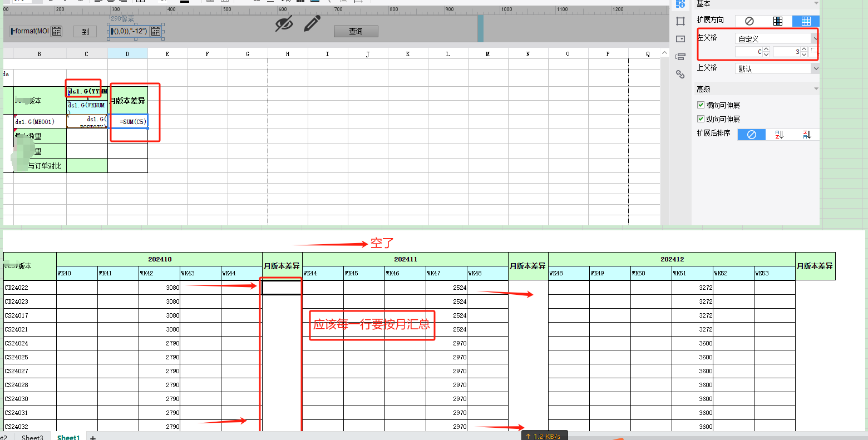
Task: Set expand direction to horizontal expansion
Action: tap(806, 21)
